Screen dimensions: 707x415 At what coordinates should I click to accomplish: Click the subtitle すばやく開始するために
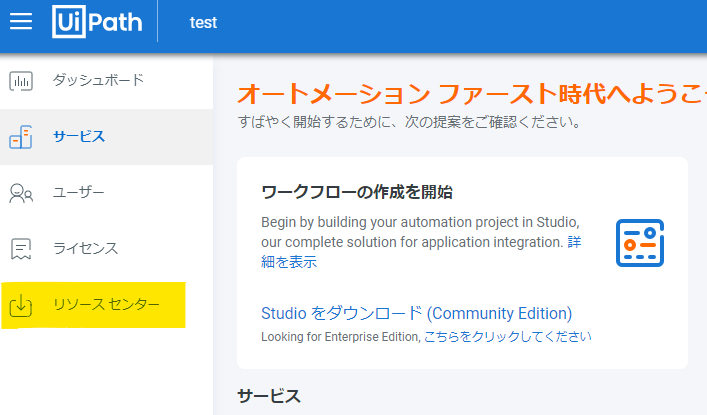click(409, 122)
